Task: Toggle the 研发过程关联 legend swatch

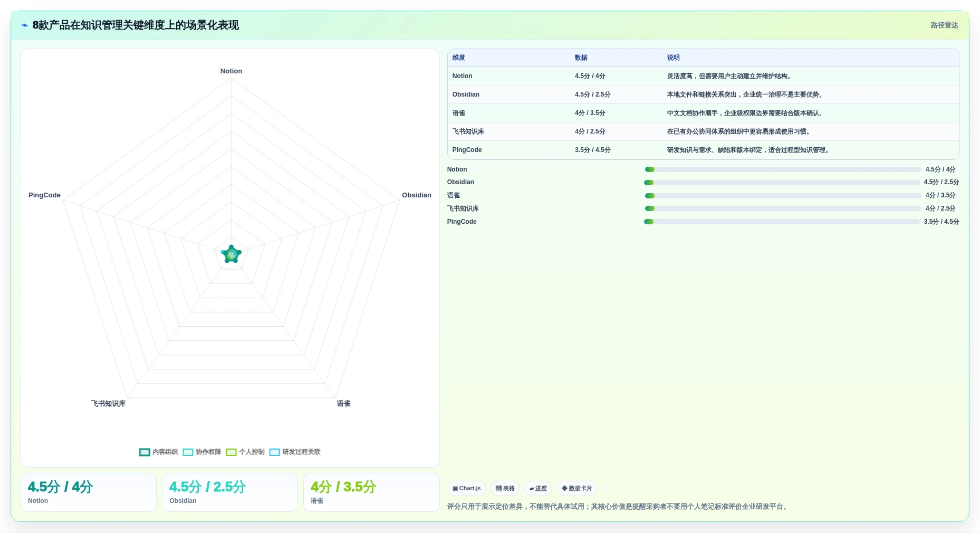Action: 274,452
